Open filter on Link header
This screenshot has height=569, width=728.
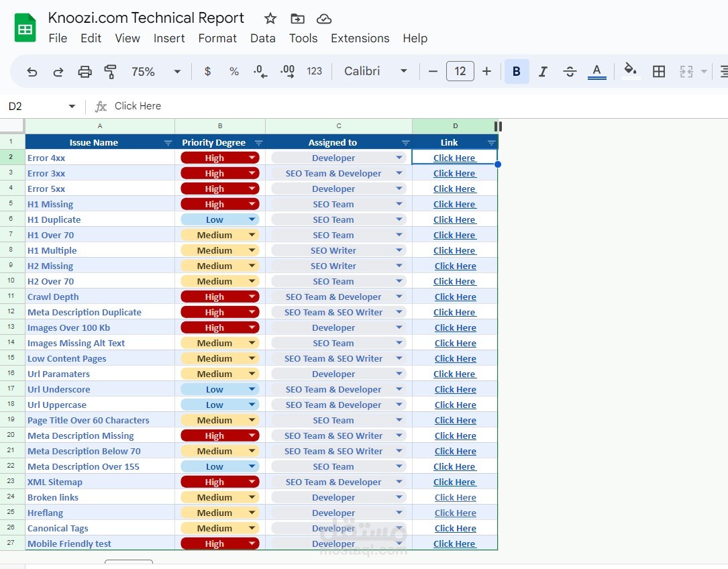coord(491,143)
